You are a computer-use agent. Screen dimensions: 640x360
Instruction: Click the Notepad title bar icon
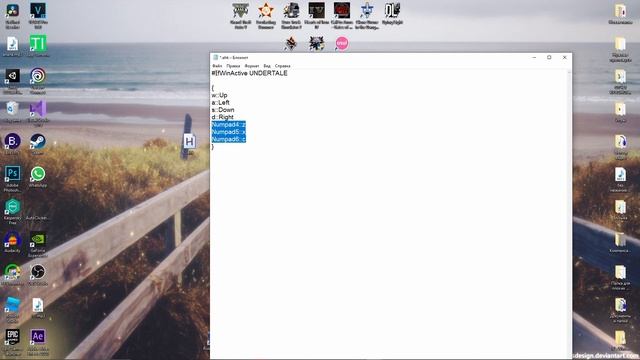click(x=215, y=58)
